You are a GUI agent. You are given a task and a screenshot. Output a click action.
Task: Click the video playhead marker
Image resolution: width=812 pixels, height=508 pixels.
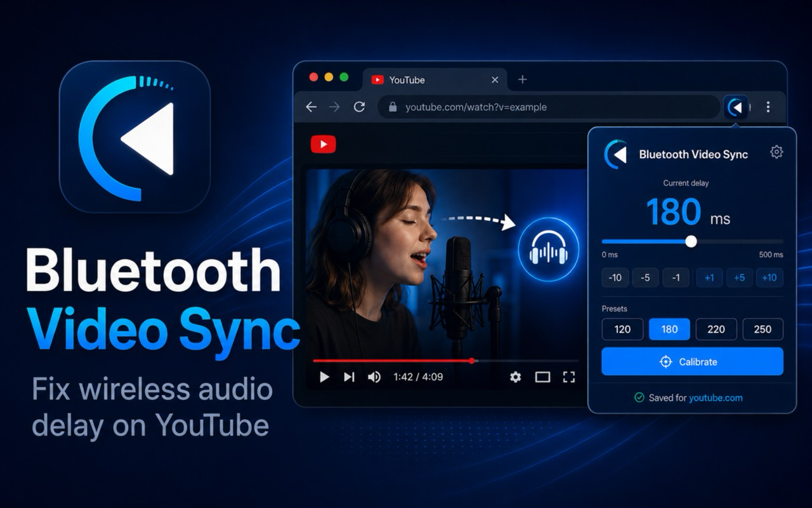(472, 361)
